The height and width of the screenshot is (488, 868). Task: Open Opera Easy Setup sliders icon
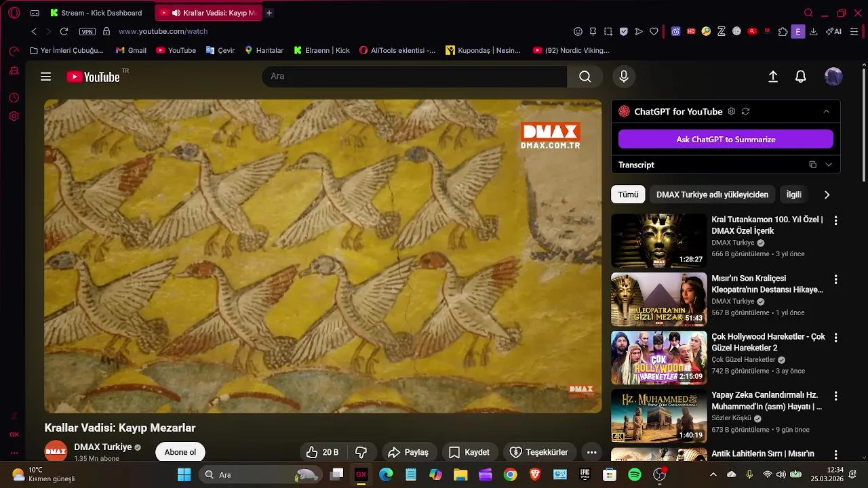(x=854, y=31)
